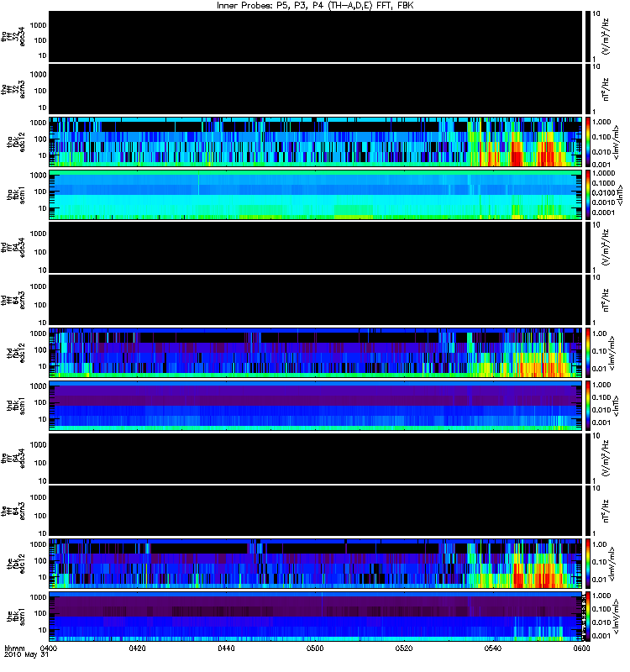This screenshot has height=672, width=630.
Task: Select the empty tha fff 32 scm3 panel
Action: pyautogui.click(x=316, y=89)
